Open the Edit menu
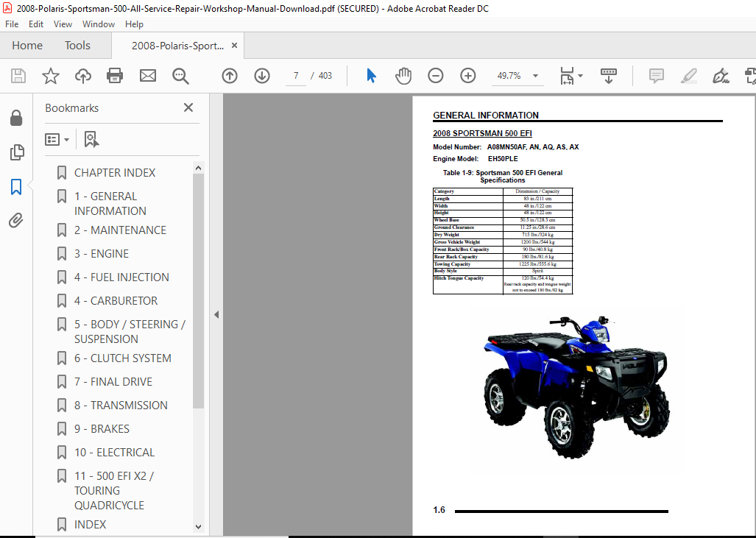The height and width of the screenshot is (538, 756). click(35, 24)
